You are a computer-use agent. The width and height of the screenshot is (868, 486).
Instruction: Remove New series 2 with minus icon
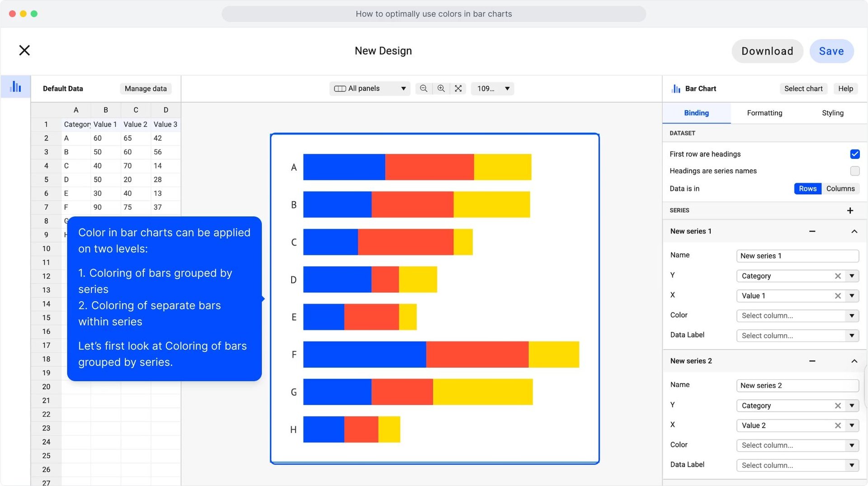tap(812, 361)
